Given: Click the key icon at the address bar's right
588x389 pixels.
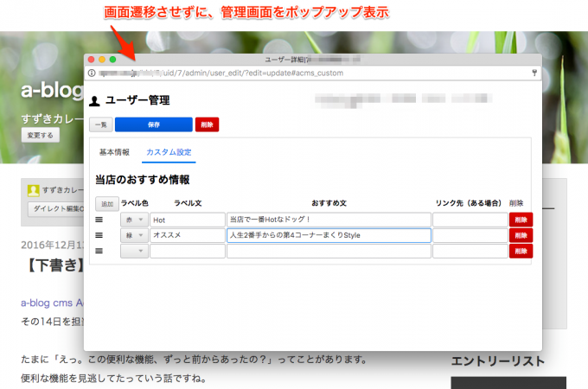Looking at the screenshot, I should pos(534,73).
